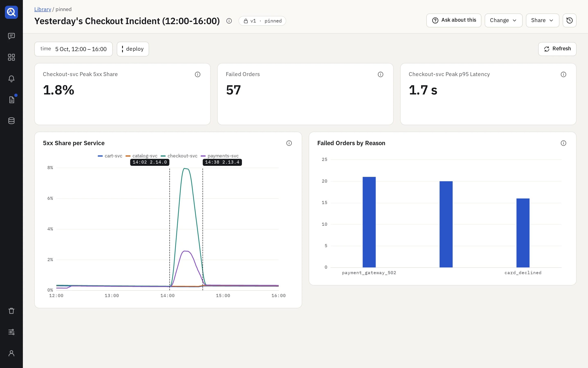This screenshot has width=588, height=368.
Task: Click the Refresh button
Action: pyautogui.click(x=557, y=49)
